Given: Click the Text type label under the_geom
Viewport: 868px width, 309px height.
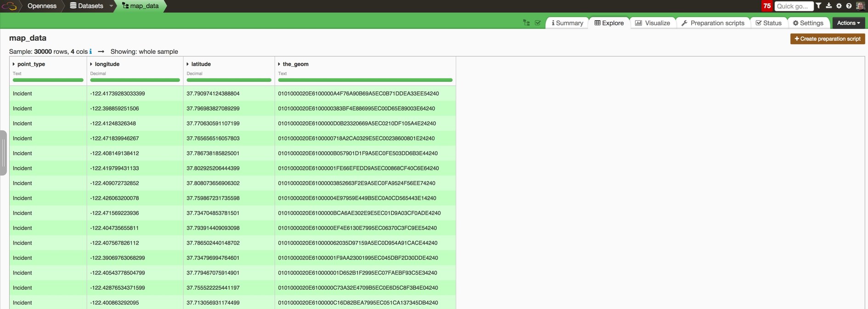Looking at the screenshot, I should 282,73.
